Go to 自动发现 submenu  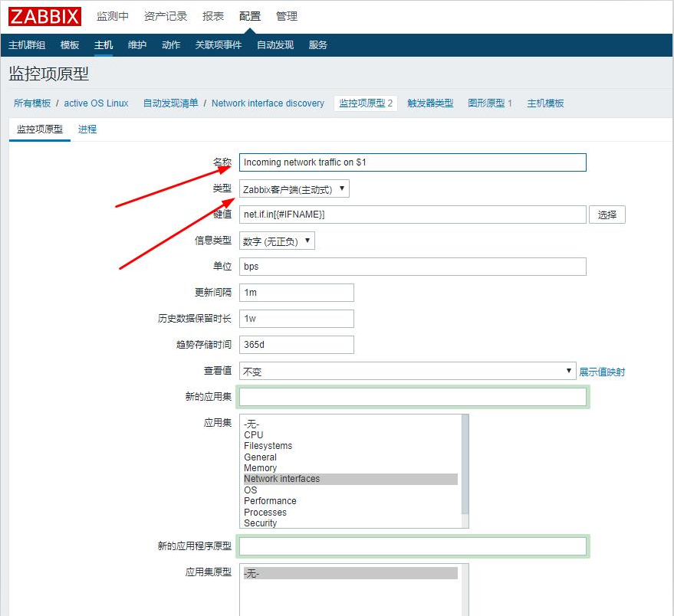coord(275,45)
